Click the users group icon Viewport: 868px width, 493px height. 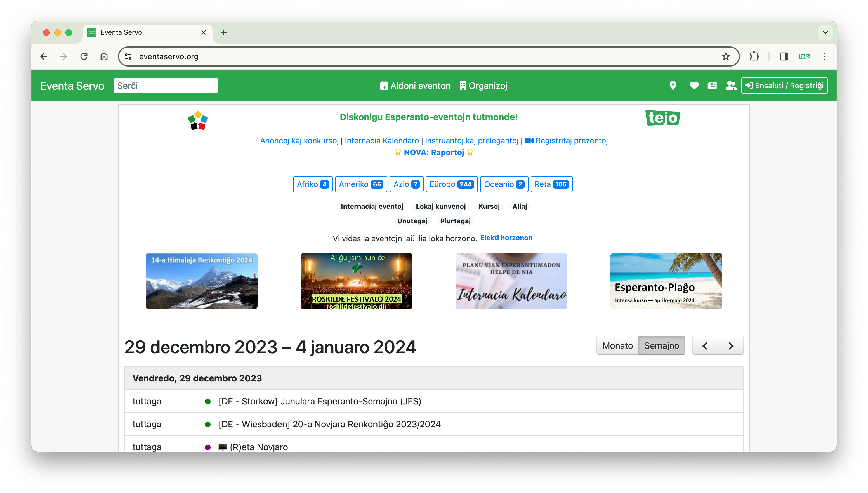[731, 86]
